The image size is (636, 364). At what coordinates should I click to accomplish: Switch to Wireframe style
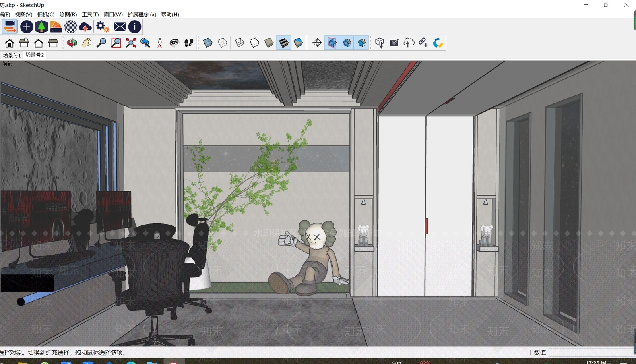pyautogui.click(x=240, y=43)
